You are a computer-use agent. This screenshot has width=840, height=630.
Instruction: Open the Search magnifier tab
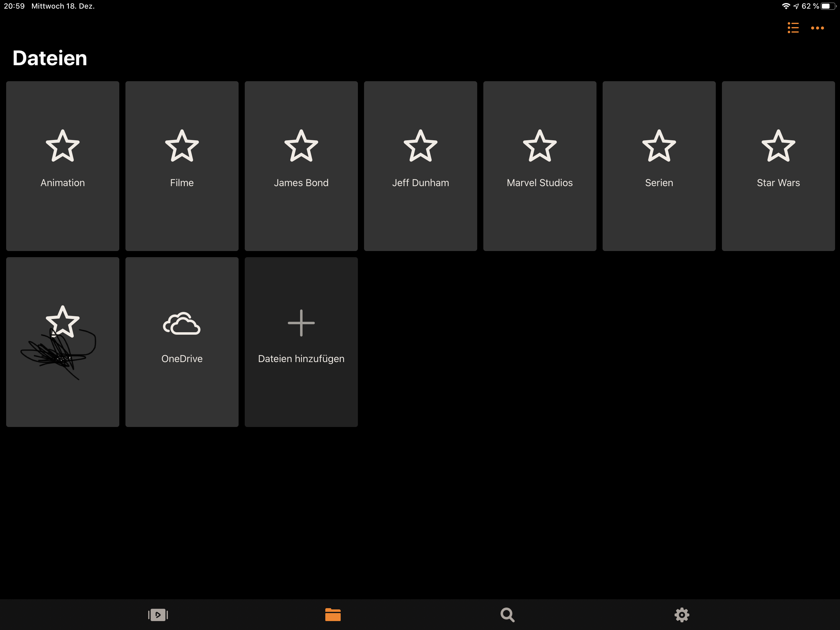point(507,614)
